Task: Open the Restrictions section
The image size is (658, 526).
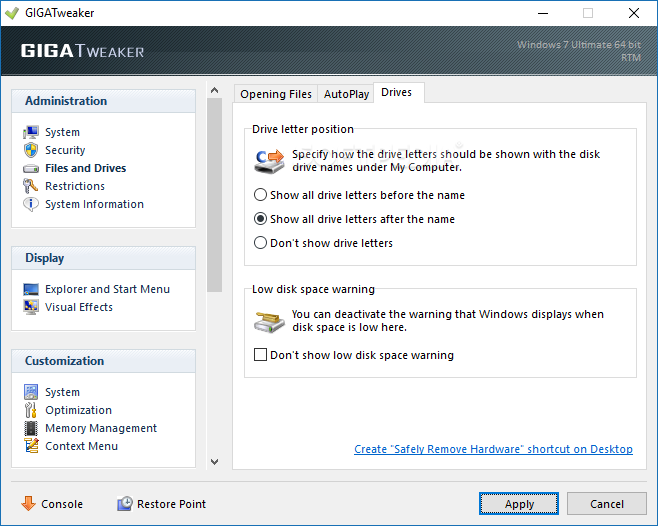Action: pyautogui.click(x=75, y=186)
